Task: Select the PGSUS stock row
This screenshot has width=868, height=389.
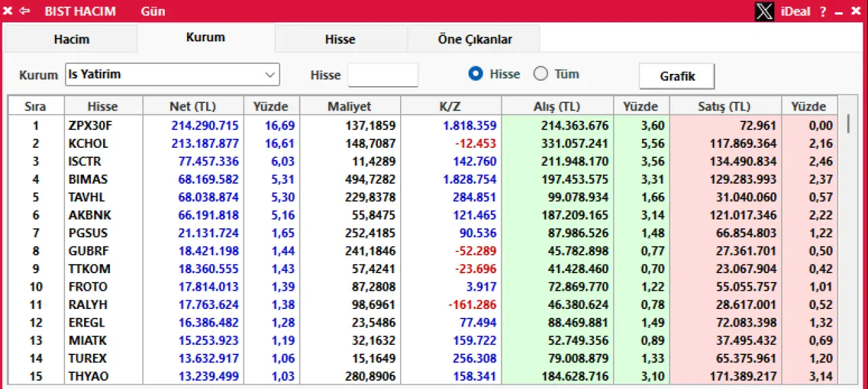Action: click(x=422, y=233)
